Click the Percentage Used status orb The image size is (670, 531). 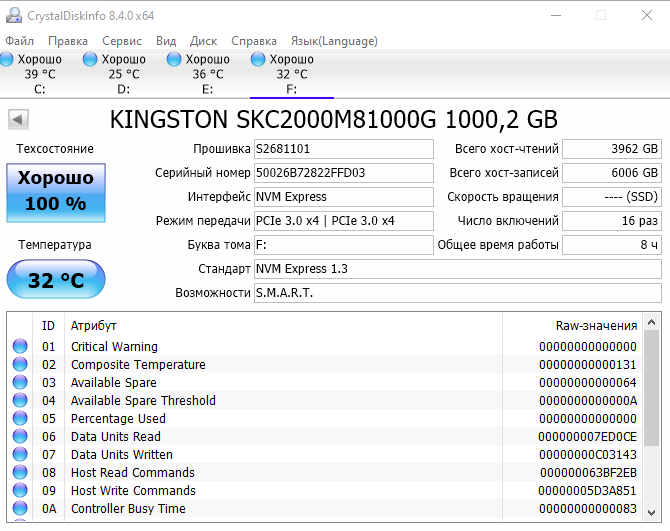point(20,419)
